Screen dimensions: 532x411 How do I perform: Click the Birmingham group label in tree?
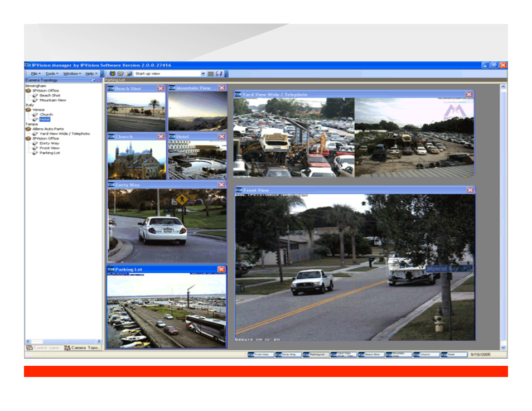tap(36, 86)
